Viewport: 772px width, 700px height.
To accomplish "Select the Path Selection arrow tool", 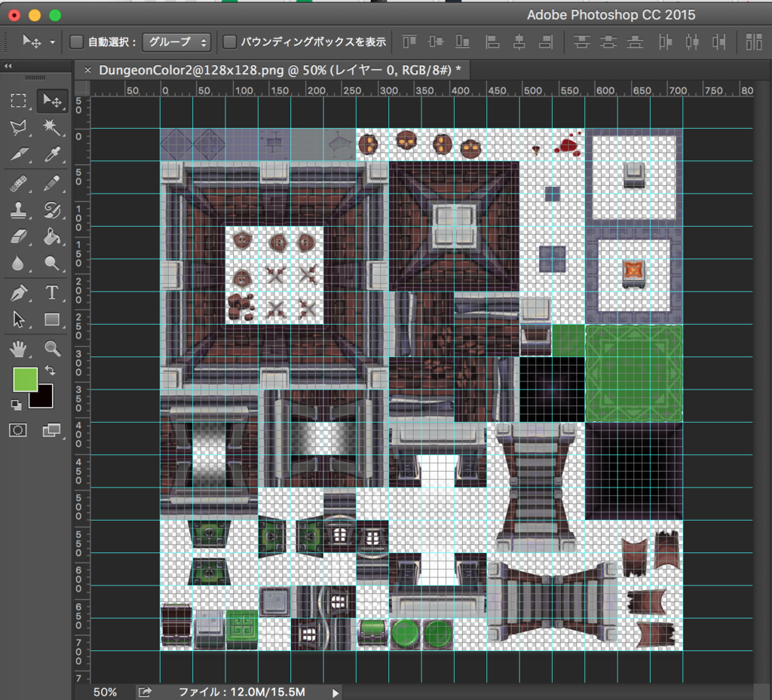I will 19,319.
